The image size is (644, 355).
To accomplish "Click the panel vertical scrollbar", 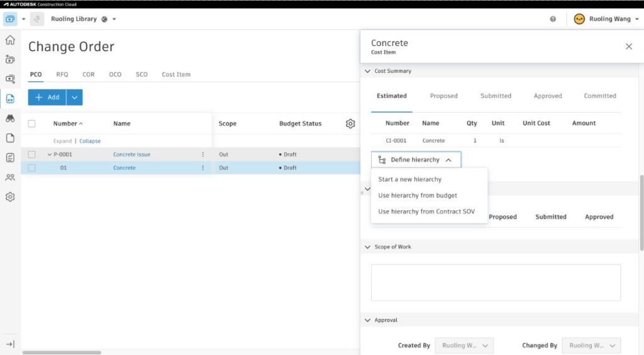I will coord(641,213).
